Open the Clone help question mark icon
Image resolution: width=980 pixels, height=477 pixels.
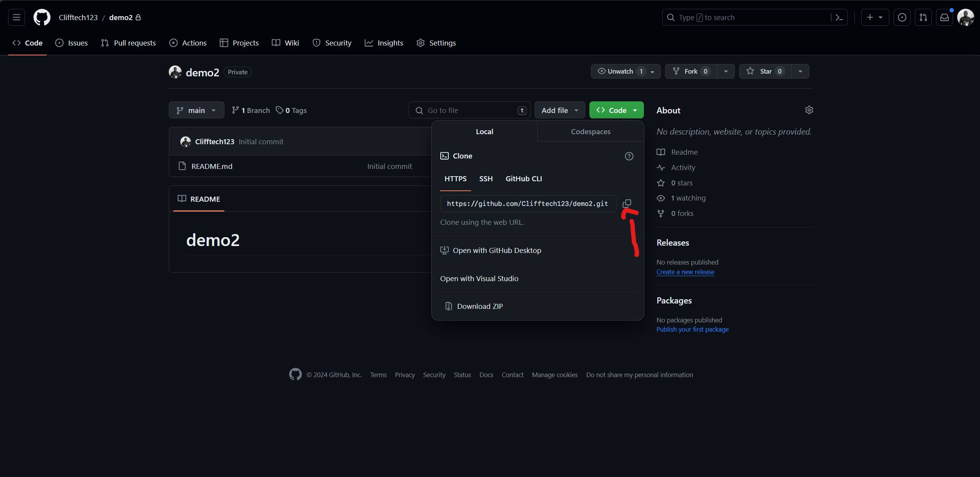629,156
